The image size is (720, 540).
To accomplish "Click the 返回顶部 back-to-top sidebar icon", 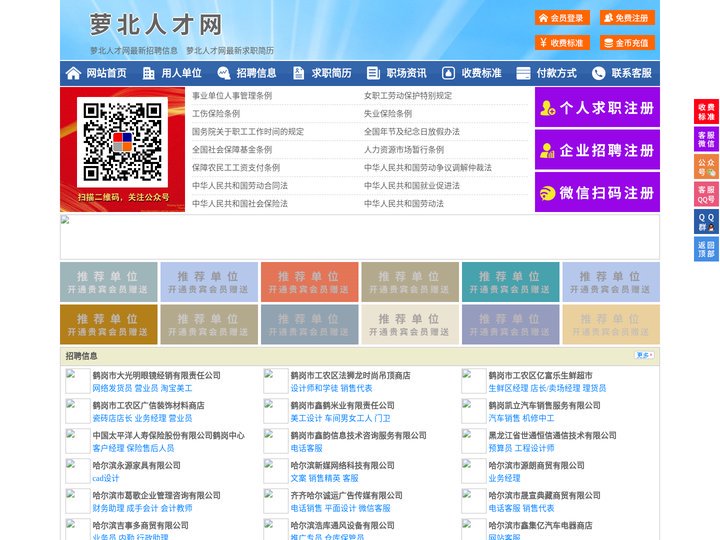I will (x=706, y=249).
